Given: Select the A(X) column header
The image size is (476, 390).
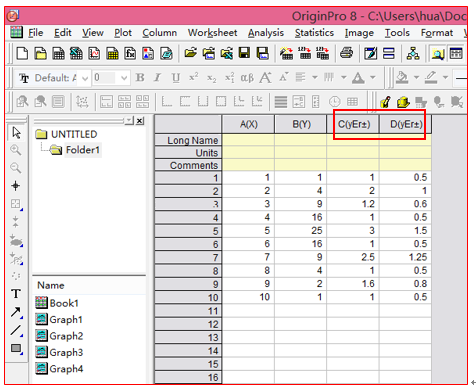Looking at the screenshot, I should tap(248, 124).
